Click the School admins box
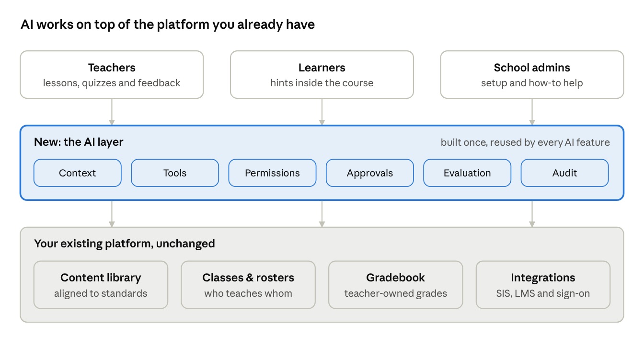This screenshot has width=644, height=349. [532, 75]
